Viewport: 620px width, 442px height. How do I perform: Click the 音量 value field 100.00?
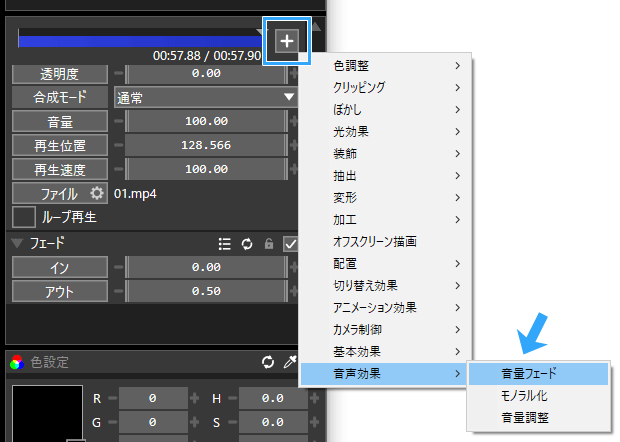[206, 121]
